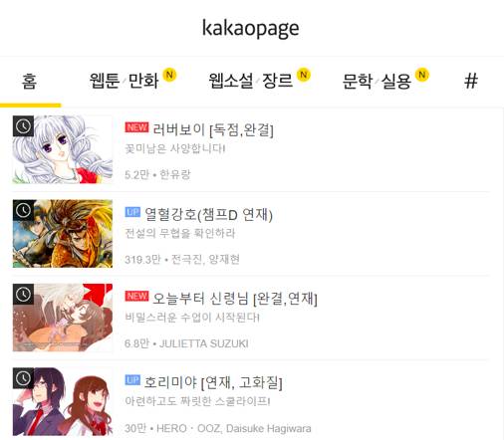504x440 pixels.
Task: Click the N badge beside 웹소설 장르
Action: coord(304,75)
